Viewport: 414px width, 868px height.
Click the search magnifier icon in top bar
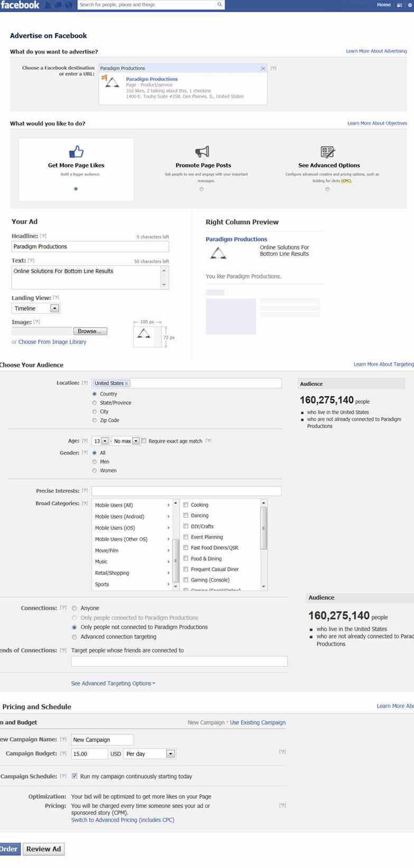click(x=220, y=5)
